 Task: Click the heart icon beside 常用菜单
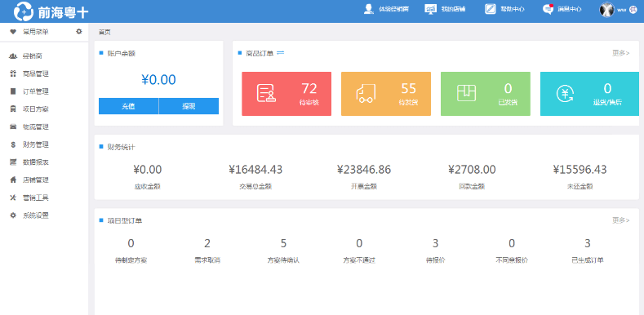pos(13,32)
